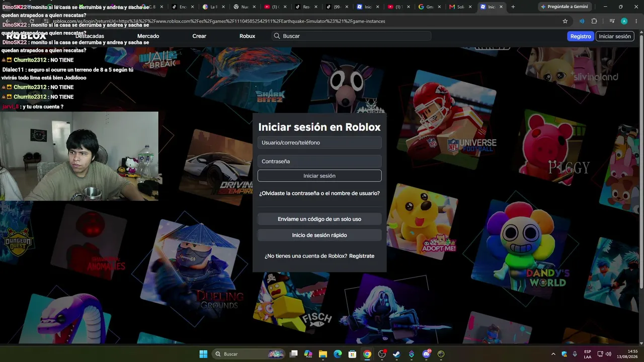The image size is (644, 362).
Task: Click Envíame un código de un solo uso
Action: point(319,219)
